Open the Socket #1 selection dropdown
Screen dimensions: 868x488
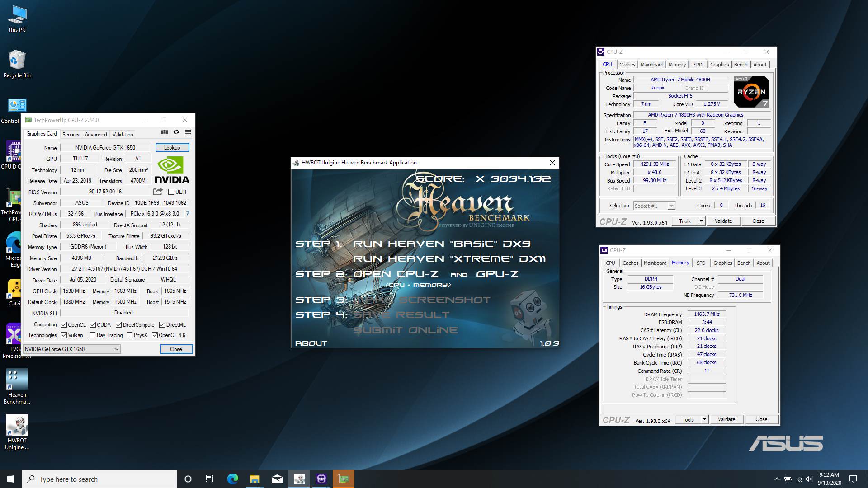point(654,206)
